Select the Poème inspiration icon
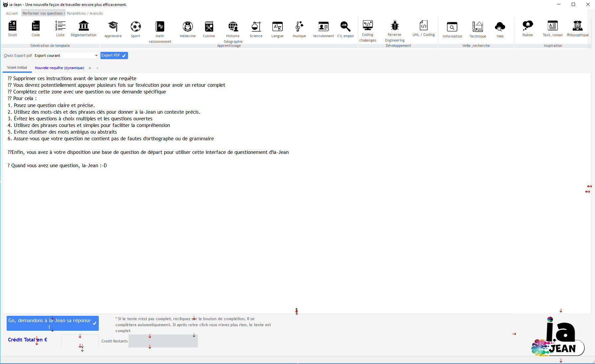 [527, 29]
